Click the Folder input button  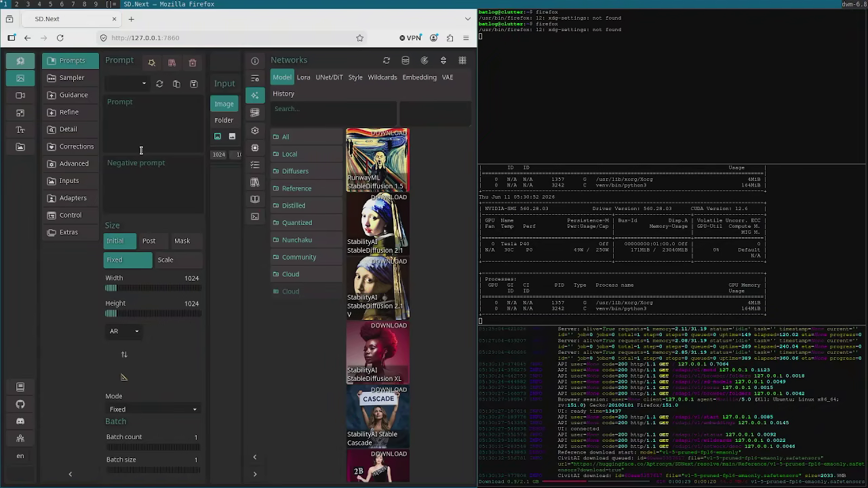click(x=224, y=120)
